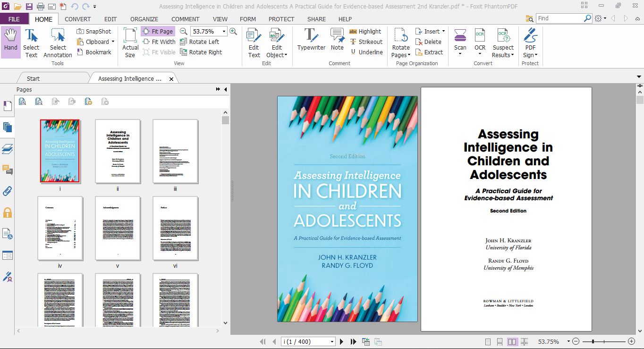Rotate the view right

click(x=201, y=52)
